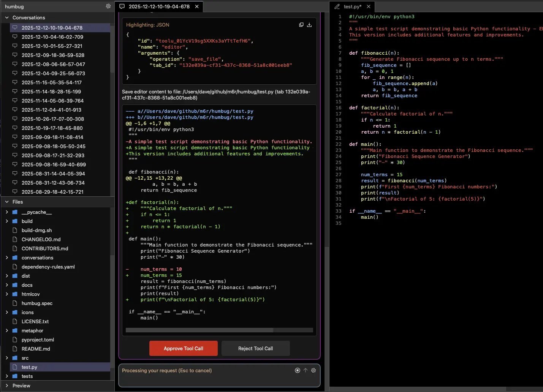Open README.md in the file tree

coord(36,349)
